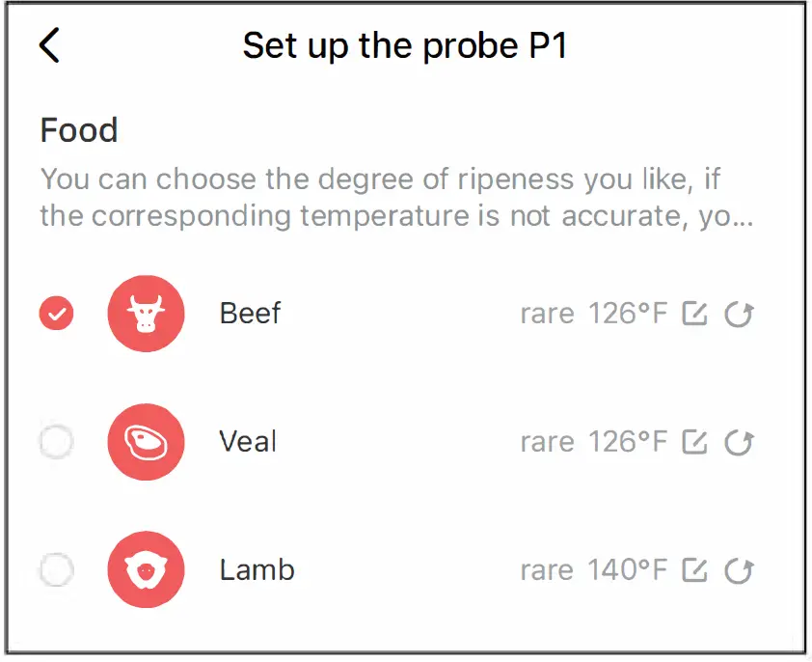The width and height of the screenshot is (812, 662).
Task: Click the Set up the probe P1 title
Action: pos(405,44)
